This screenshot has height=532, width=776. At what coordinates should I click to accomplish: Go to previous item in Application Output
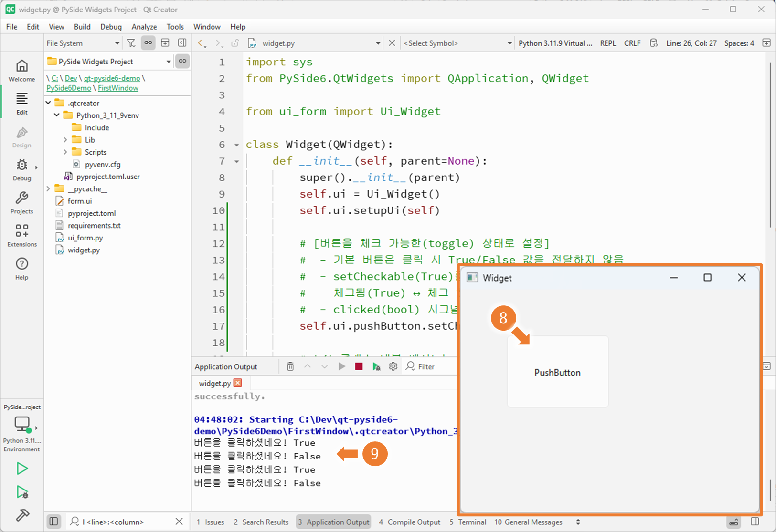pos(308,366)
